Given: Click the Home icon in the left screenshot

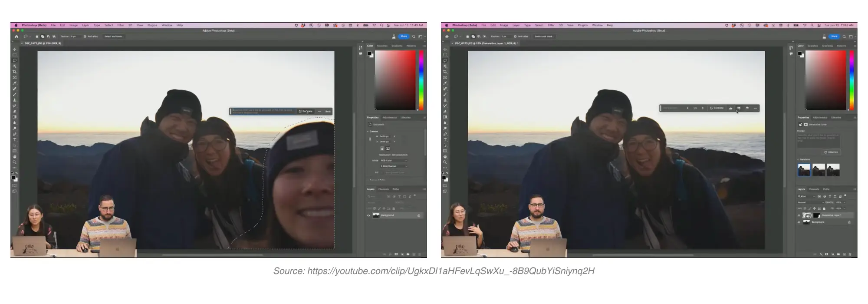Looking at the screenshot, I should pyautogui.click(x=16, y=36).
